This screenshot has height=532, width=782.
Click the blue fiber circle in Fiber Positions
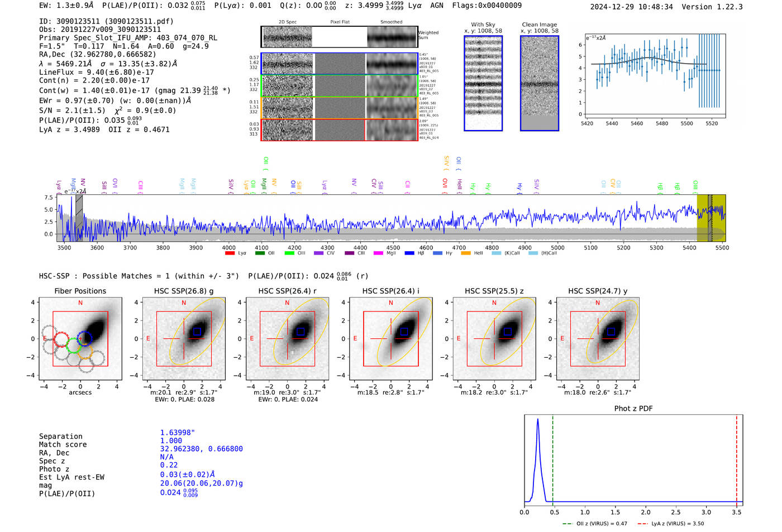tap(84, 338)
